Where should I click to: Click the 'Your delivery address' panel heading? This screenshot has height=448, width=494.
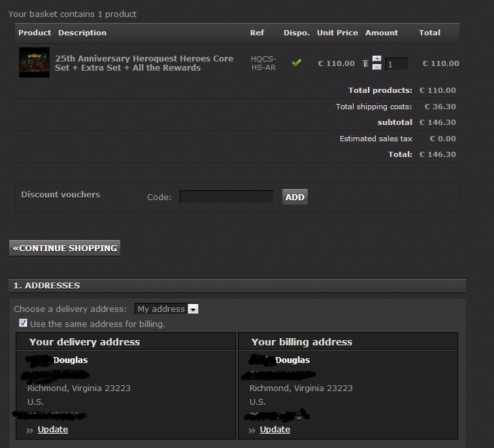click(x=84, y=341)
